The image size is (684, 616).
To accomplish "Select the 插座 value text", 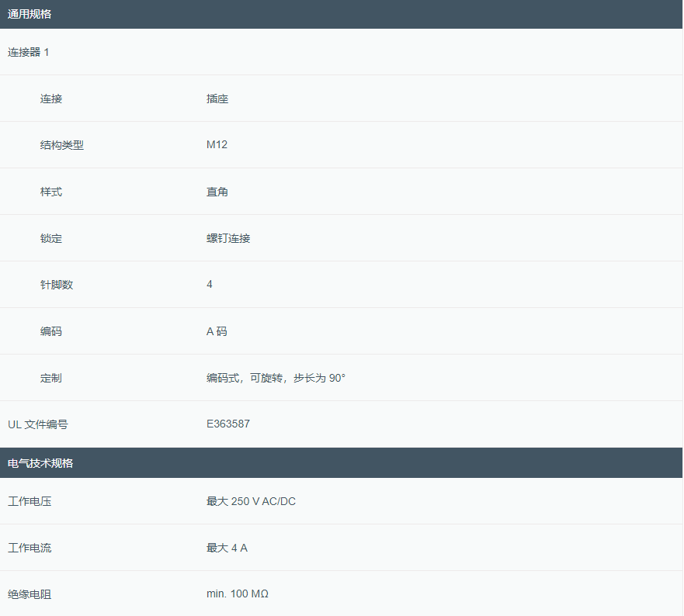I will tap(217, 99).
